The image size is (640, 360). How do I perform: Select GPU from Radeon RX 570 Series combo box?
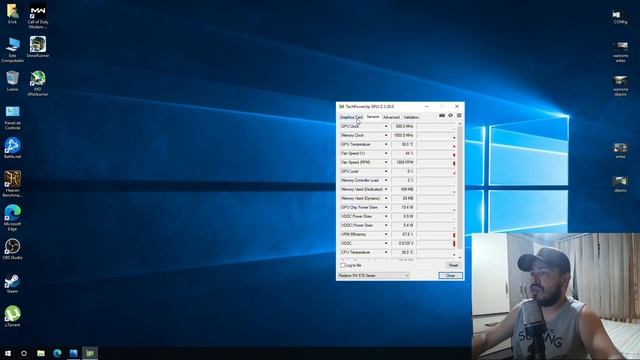tap(373, 276)
